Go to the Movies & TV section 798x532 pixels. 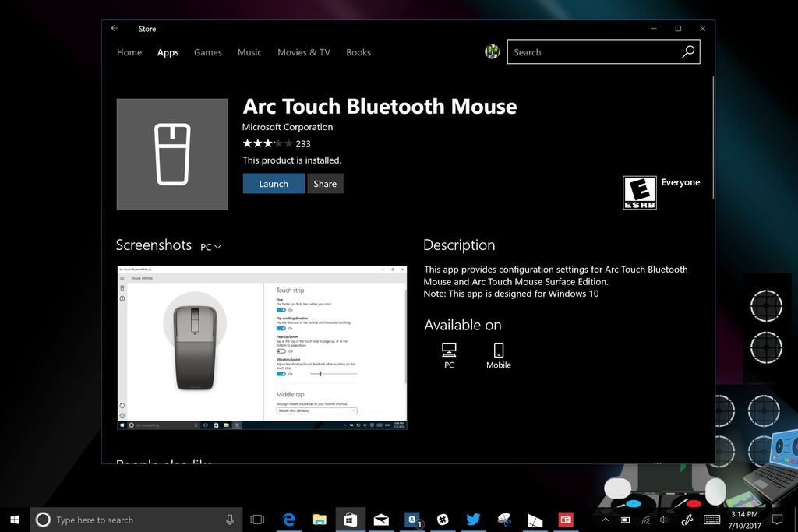click(x=303, y=52)
